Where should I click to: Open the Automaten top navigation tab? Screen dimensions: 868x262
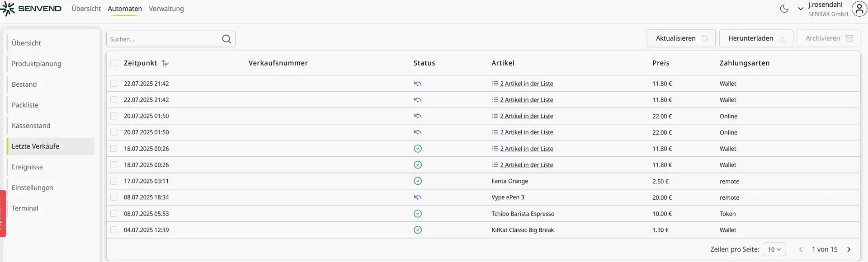click(x=125, y=9)
